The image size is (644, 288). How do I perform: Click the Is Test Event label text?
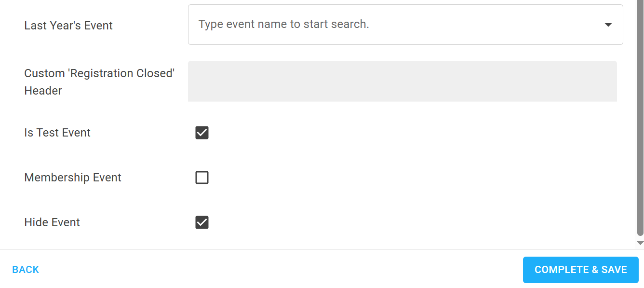point(57,132)
